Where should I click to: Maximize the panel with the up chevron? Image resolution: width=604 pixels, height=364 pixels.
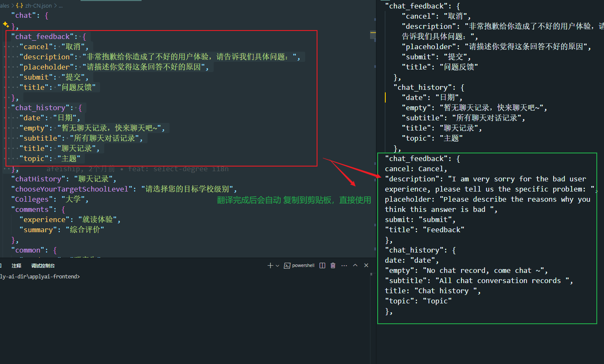click(x=355, y=266)
